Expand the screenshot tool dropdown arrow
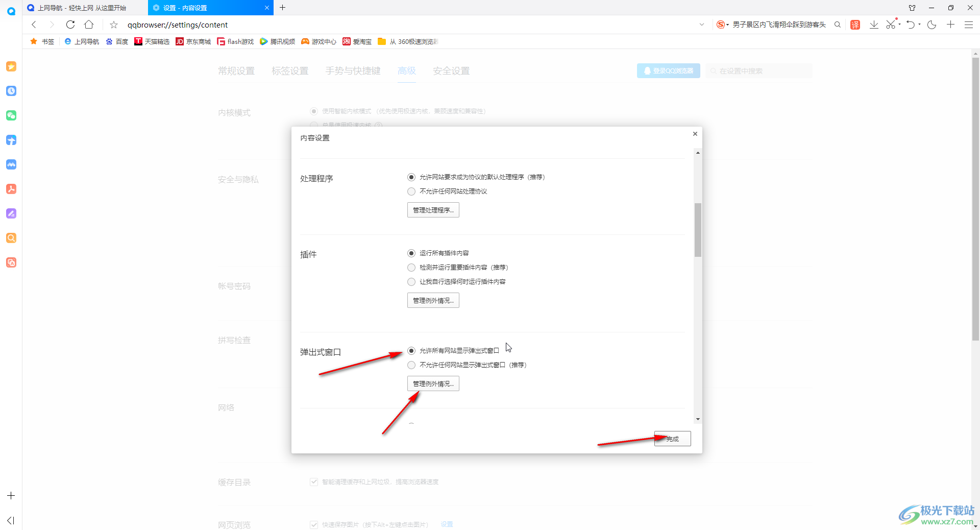Image resolution: width=980 pixels, height=530 pixels. (900, 23)
